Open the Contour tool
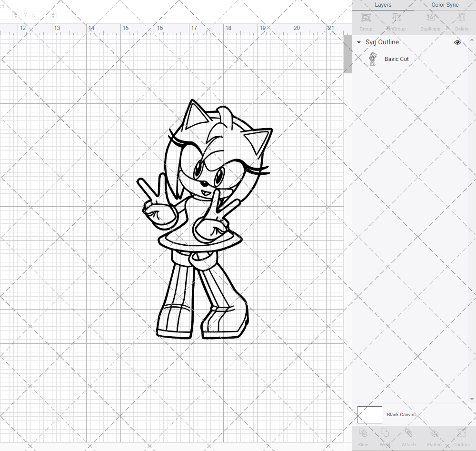Screen dimensions: 476x451 [x=461, y=436]
